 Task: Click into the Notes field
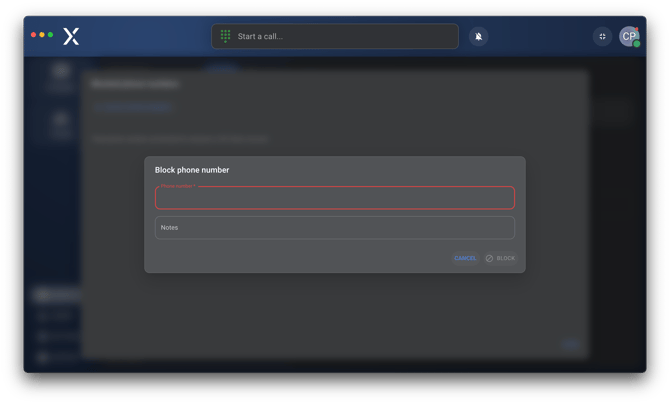click(334, 228)
